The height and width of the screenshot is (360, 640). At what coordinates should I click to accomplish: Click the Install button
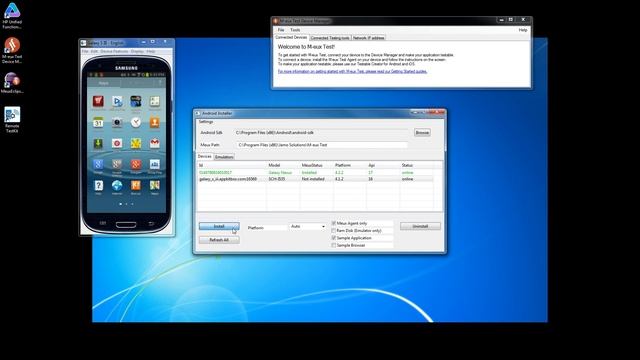click(x=219, y=227)
